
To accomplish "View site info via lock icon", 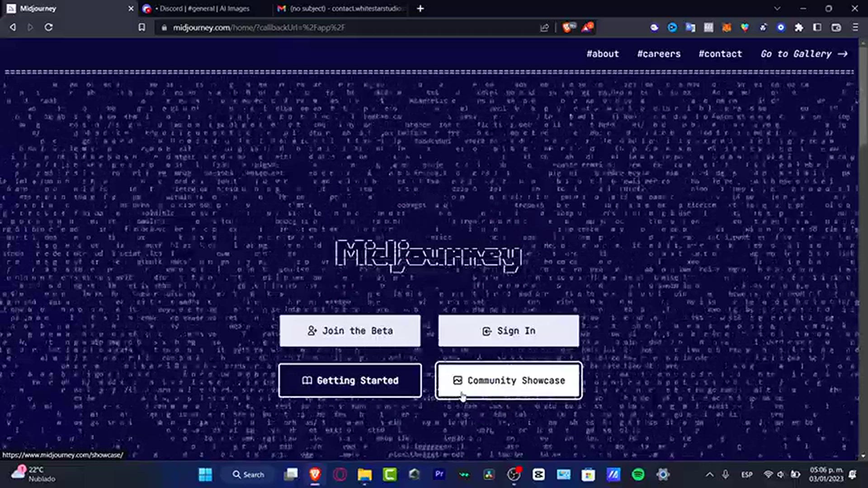I will 164,28.
